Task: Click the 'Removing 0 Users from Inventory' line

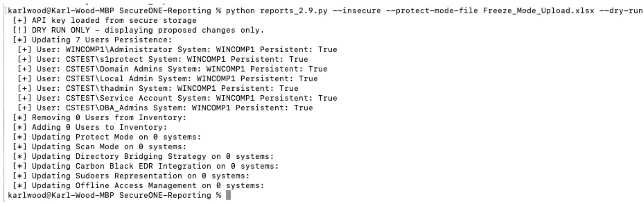Action: pos(100,118)
